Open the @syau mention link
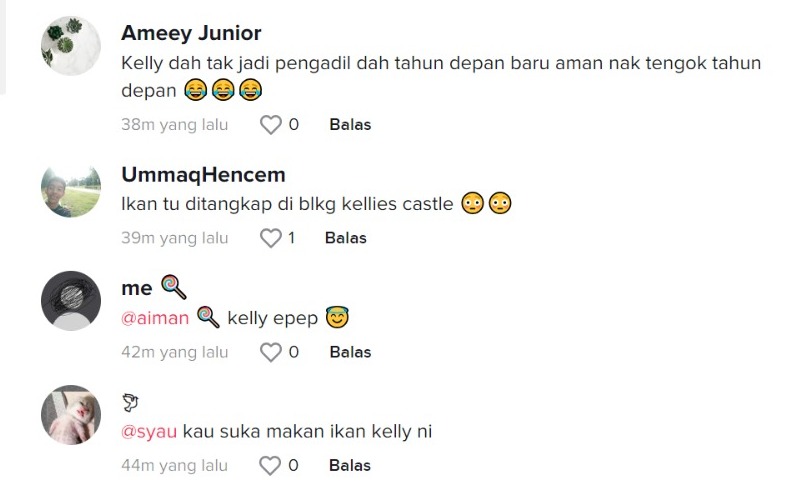Image resolution: width=790 pixels, height=491 pixels. click(149, 432)
